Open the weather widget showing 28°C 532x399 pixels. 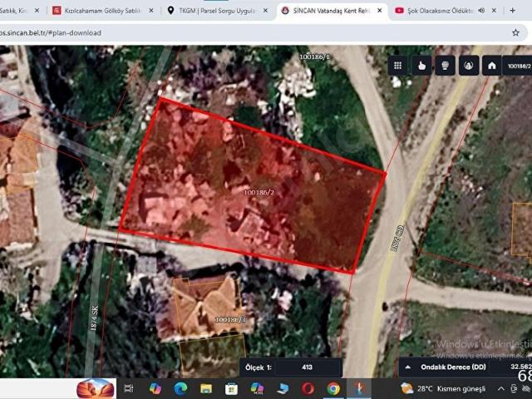[443, 389]
